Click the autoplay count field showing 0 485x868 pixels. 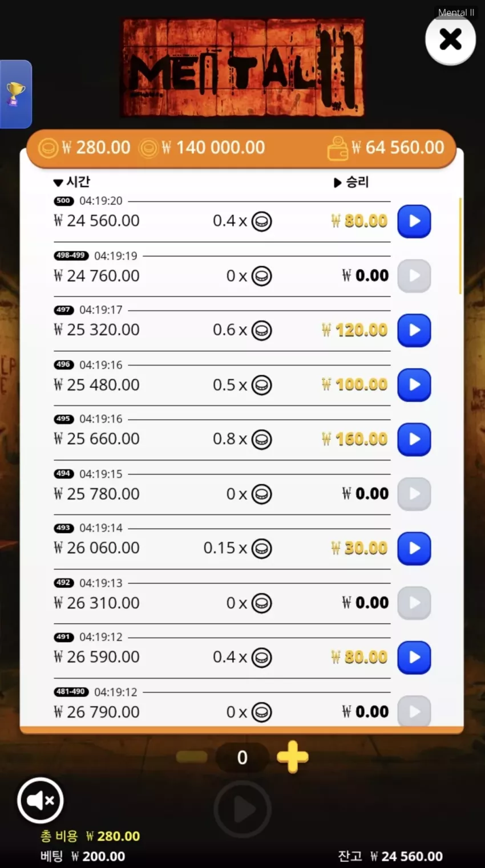[242, 757]
